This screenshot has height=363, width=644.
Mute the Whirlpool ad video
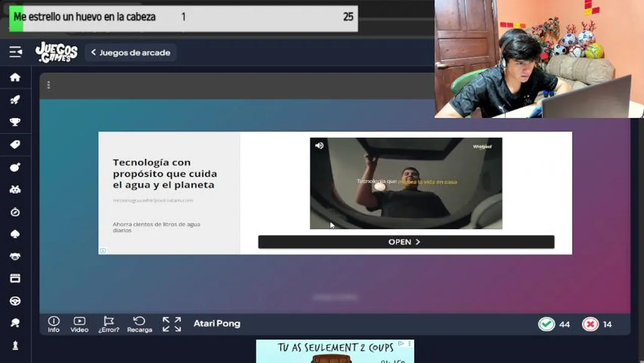click(319, 146)
